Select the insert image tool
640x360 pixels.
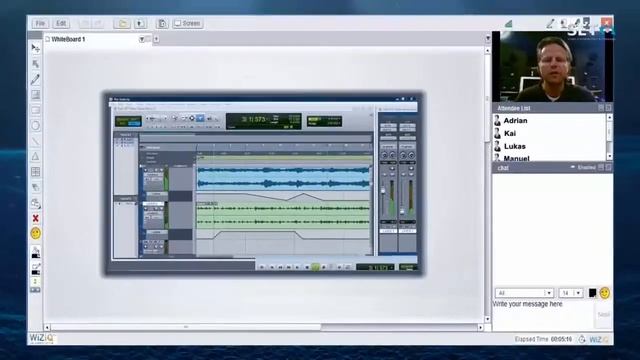coord(36,95)
